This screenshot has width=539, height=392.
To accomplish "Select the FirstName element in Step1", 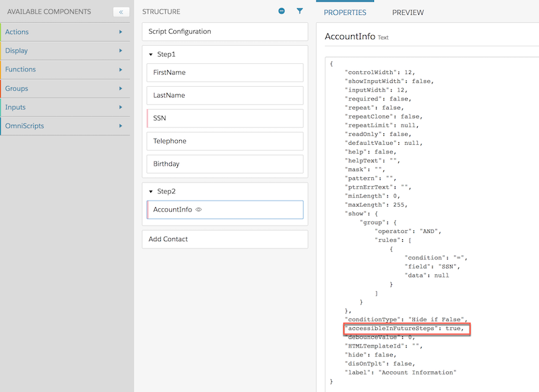I will (x=225, y=73).
